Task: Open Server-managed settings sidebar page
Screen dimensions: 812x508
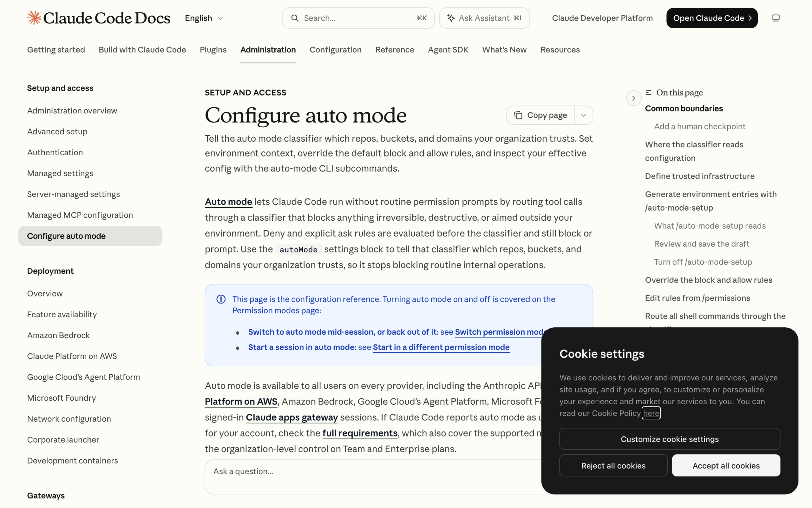Action: click(74, 194)
